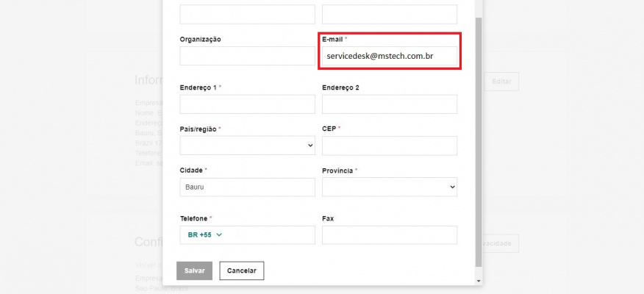The height and width of the screenshot is (294, 644).
Task: Open the BR +55 country code chevron
Action: pos(218,235)
